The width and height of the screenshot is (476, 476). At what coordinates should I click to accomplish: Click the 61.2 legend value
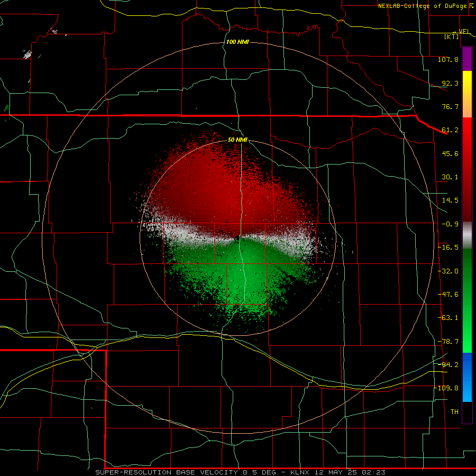point(450,130)
